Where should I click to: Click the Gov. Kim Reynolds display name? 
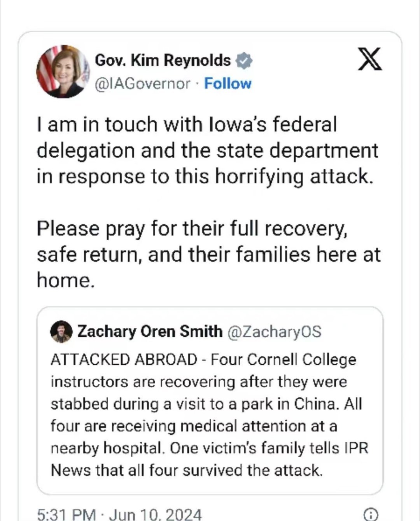[x=163, y=60]
